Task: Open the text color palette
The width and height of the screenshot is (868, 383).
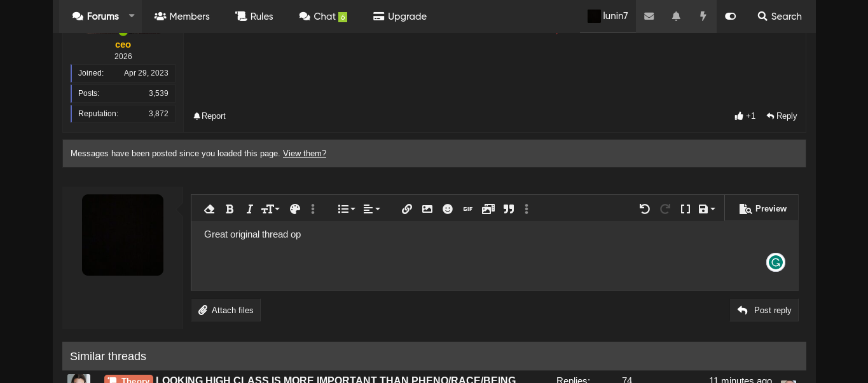Action: pyautogui.click(x=294, y=209)
